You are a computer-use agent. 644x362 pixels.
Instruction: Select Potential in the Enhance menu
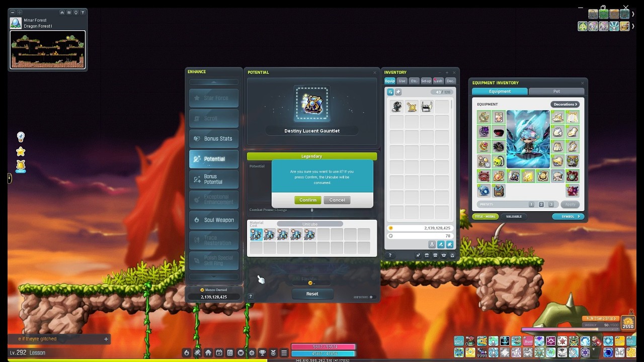click(214, 159)
